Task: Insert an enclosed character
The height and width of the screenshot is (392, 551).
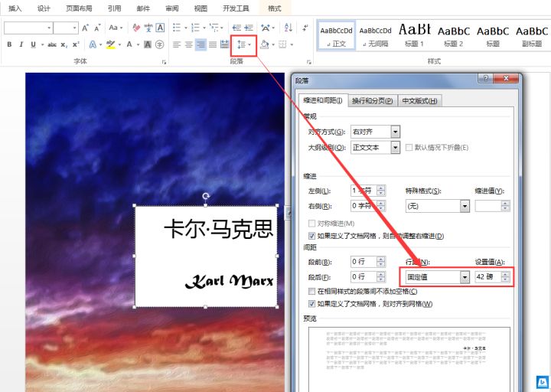Action: coord(159,44)
